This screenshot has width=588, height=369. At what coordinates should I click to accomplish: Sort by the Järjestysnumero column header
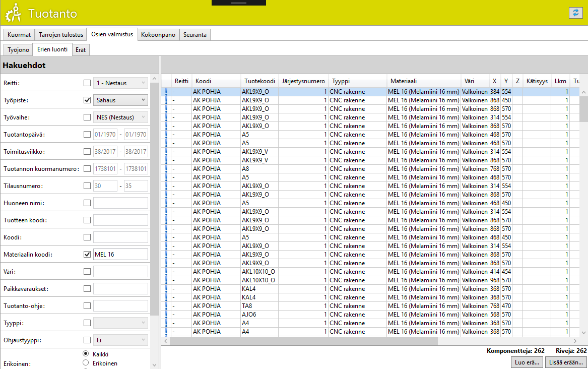click(303, 81)
